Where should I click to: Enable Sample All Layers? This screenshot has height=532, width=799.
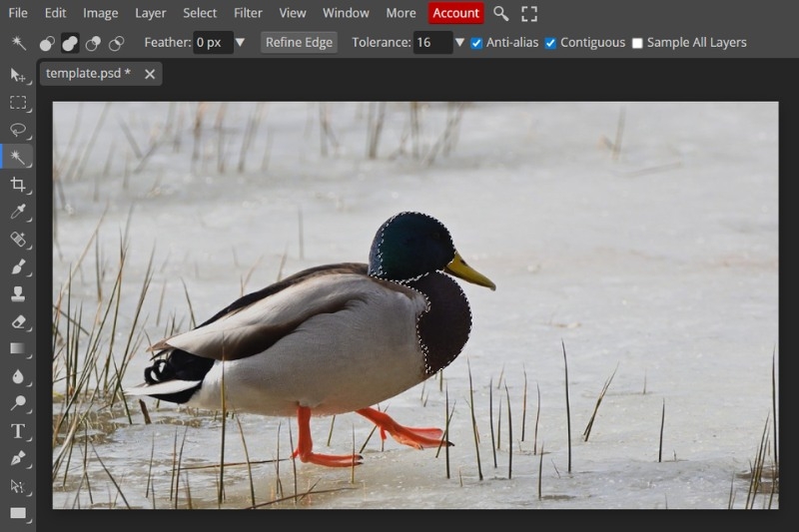click(637, 43)
